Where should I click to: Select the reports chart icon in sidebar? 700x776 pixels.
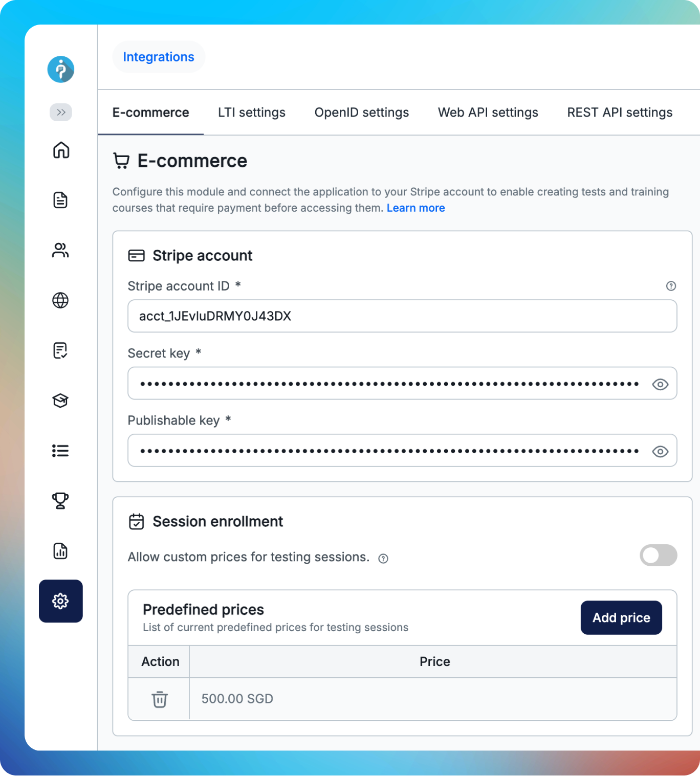tap(60, 551)
